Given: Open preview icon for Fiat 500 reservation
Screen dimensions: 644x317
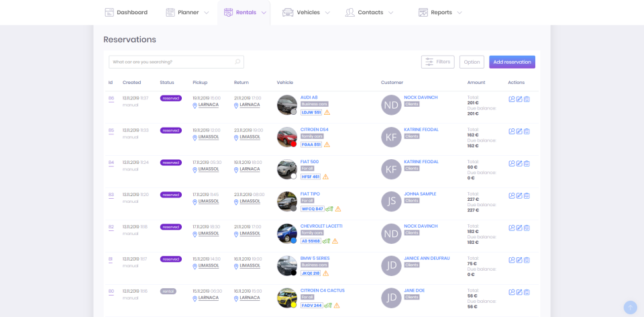Looking at the screenshot, I should [511, 163].
